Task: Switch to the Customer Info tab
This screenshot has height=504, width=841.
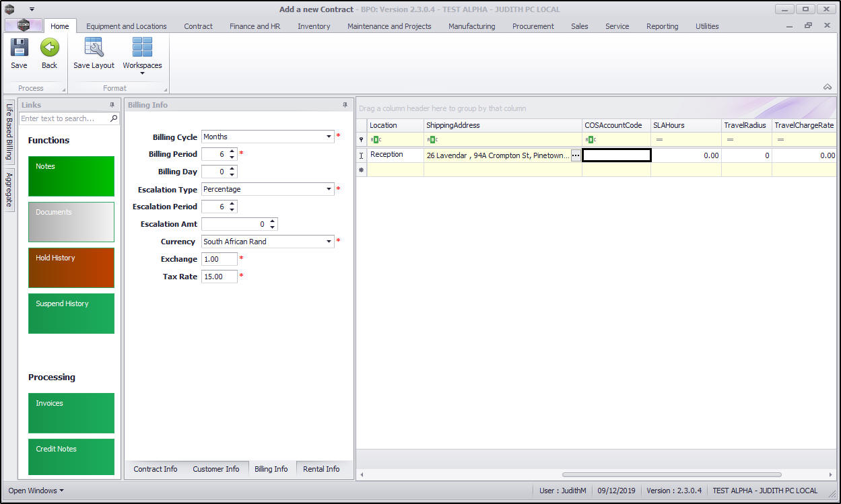Action: [x=216, y=469]
